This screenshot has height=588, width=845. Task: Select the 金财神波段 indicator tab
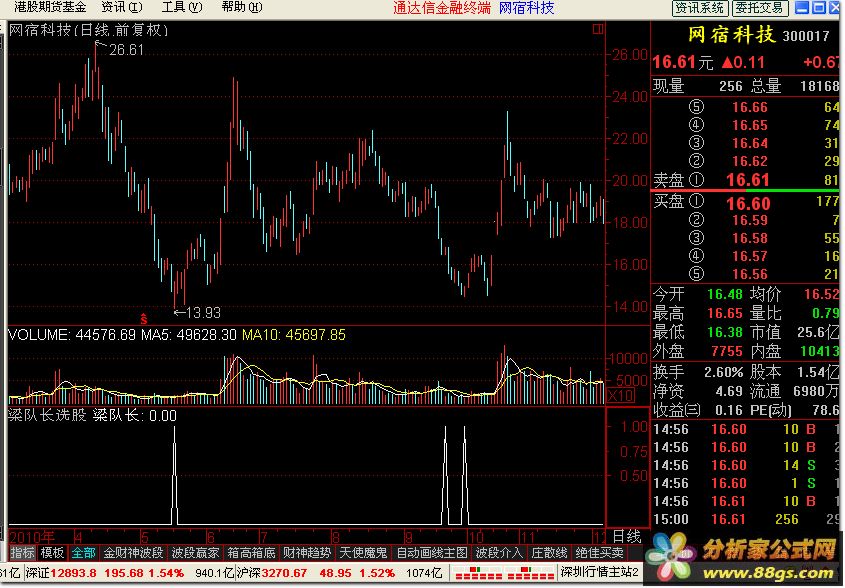tap(133, 552)
